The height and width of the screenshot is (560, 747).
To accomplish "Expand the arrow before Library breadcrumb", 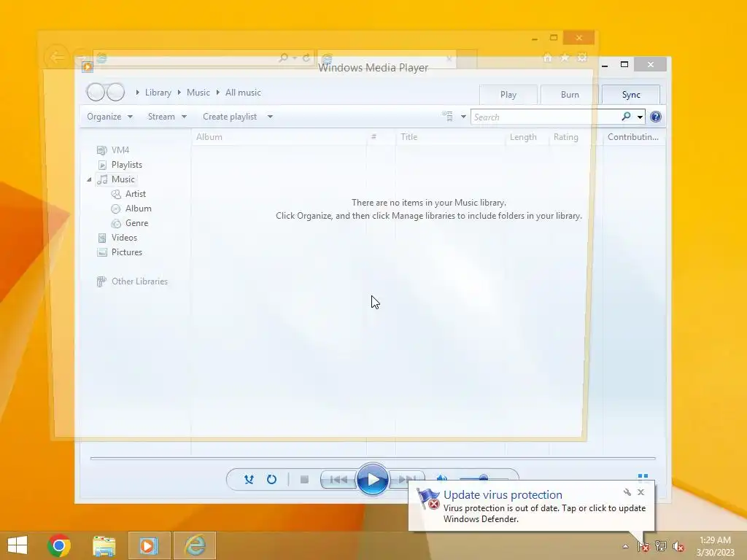I will click(138, 93).
